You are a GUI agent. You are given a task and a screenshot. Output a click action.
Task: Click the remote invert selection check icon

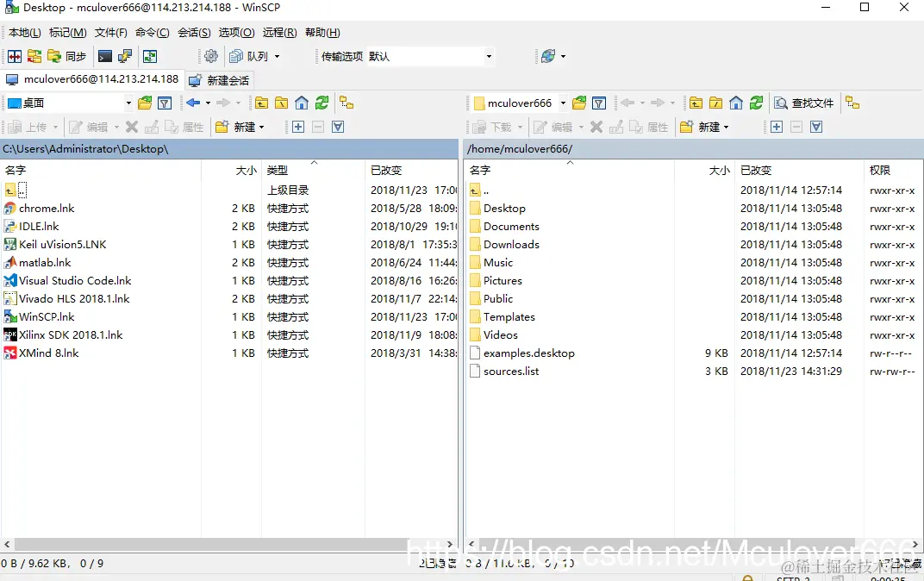[816, 127]
